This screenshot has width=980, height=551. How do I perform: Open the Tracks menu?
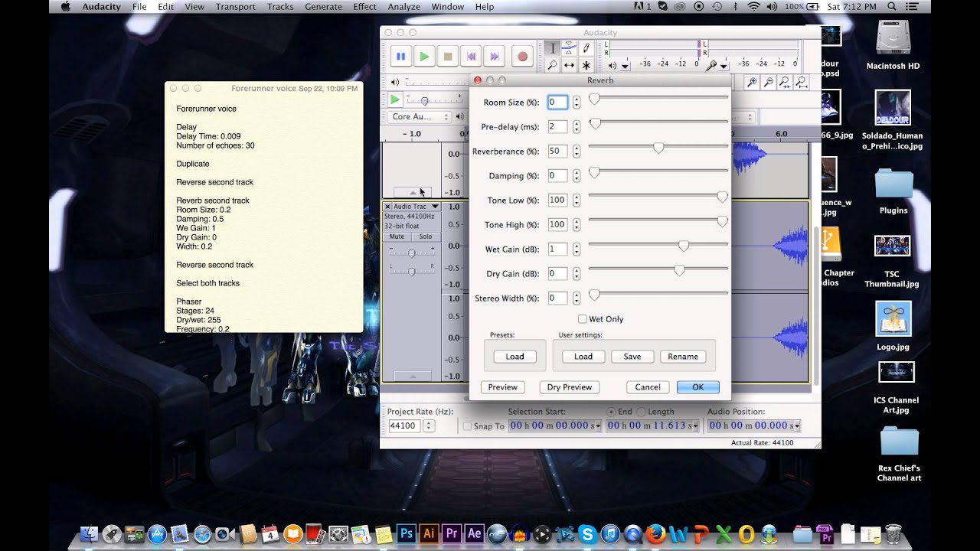pyautogui.click(x=280, y=7)
